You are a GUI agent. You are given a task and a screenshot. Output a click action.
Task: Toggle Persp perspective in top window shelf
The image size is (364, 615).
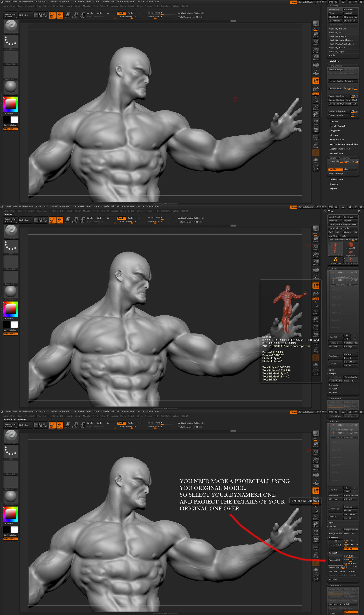click(316, 65)
